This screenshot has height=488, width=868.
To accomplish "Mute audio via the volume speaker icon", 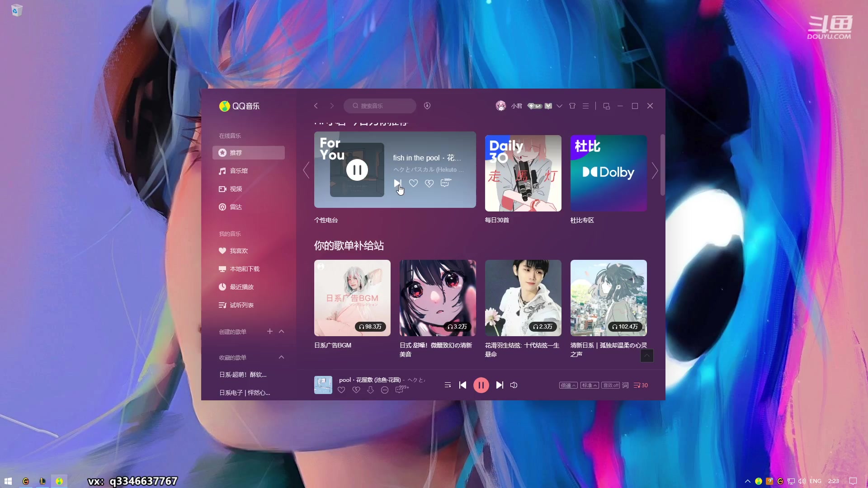I will pyautogui.click(x=514, y=385).
